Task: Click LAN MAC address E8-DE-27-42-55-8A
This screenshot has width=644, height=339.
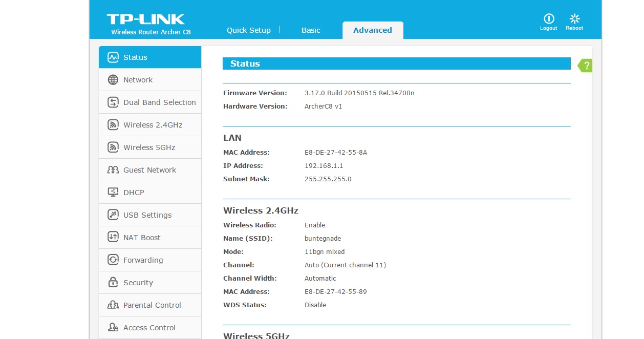Action: (336, 153)
